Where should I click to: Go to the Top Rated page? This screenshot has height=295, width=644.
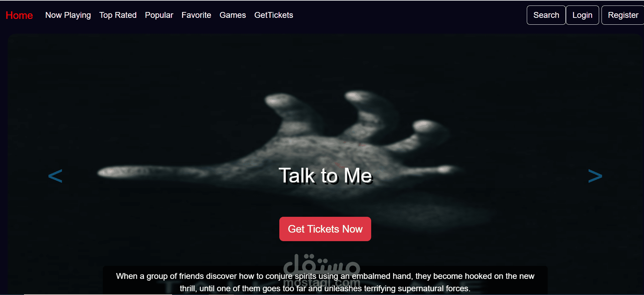click(x=118, y=15)
